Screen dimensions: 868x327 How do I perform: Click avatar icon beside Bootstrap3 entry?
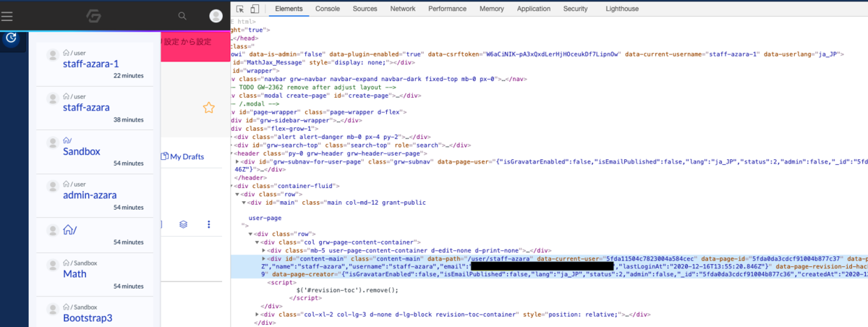pyautogui.click(x=53, y=309)
